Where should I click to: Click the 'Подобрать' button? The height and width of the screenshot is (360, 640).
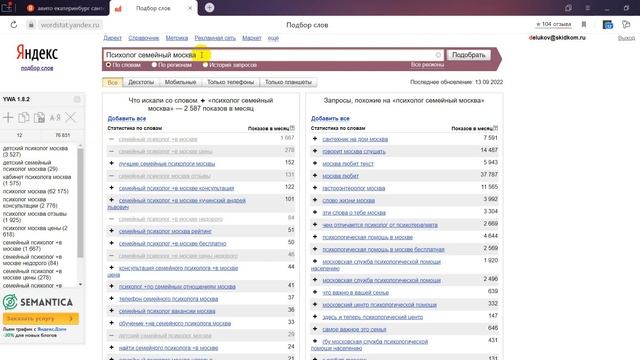[469, 55]
